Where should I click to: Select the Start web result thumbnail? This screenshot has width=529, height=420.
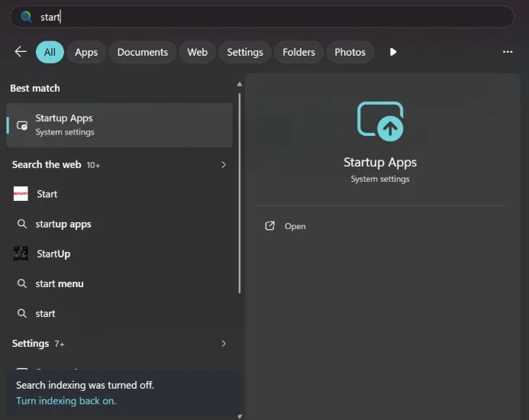click(21, 194)
